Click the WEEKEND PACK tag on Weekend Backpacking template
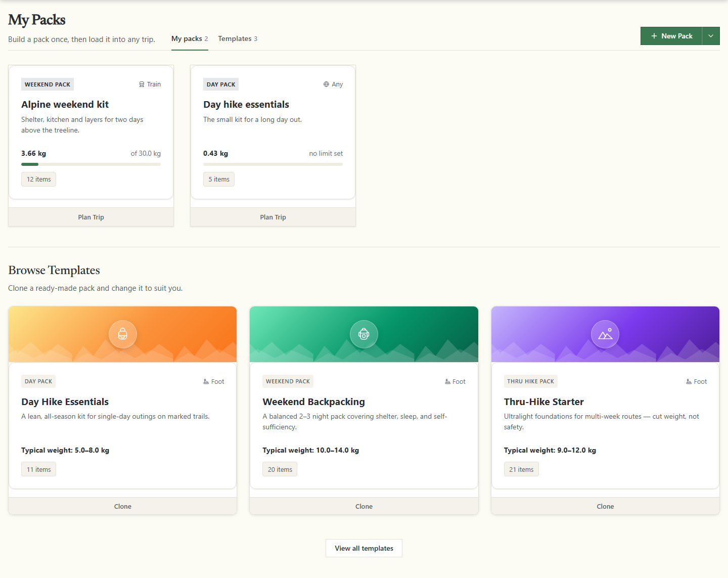The width and height of the screenshot is (728, 578). [x=288, y=381]
